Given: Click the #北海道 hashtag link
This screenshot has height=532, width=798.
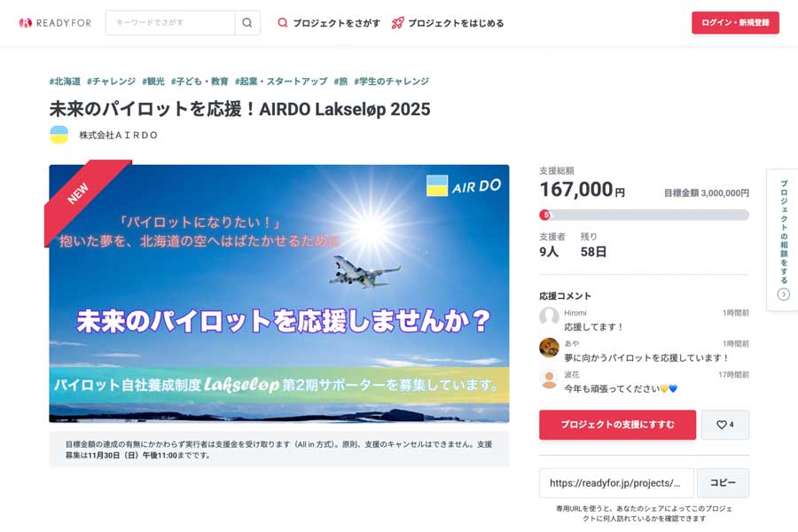Looking at the screenshot, I should click(x=65, y=82).
